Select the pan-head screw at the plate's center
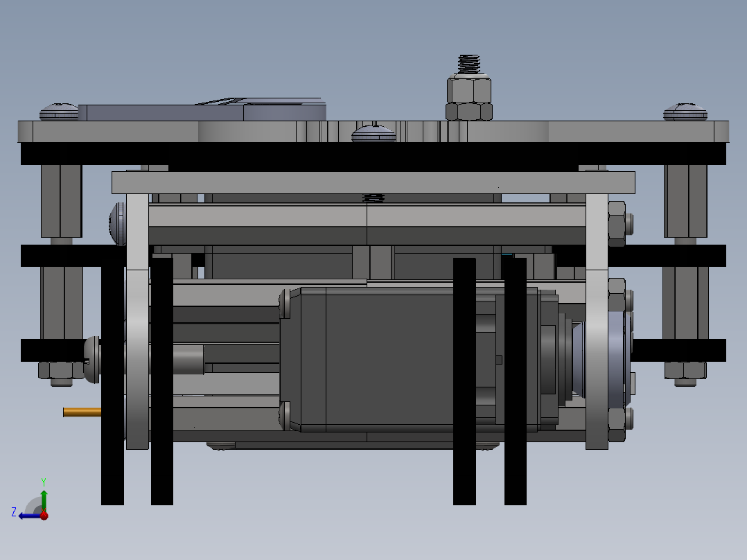 [x=373, y=134]
